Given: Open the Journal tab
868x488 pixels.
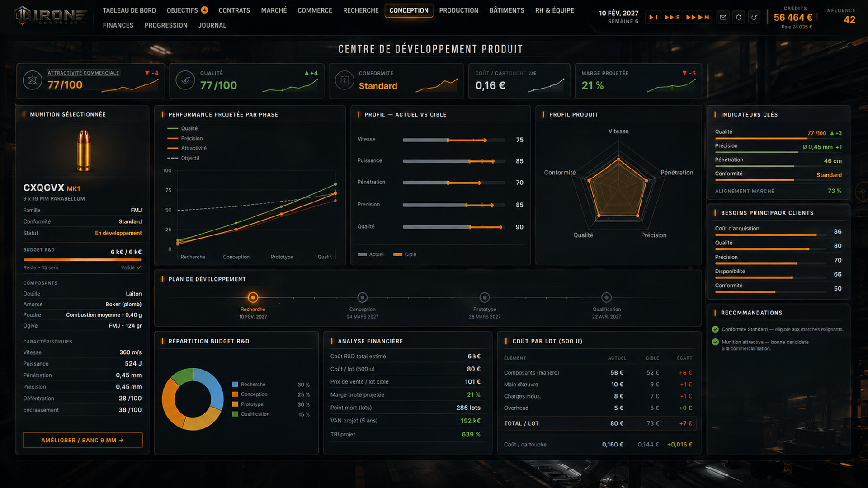Looking at the screenshot, I should pos(212,25).
